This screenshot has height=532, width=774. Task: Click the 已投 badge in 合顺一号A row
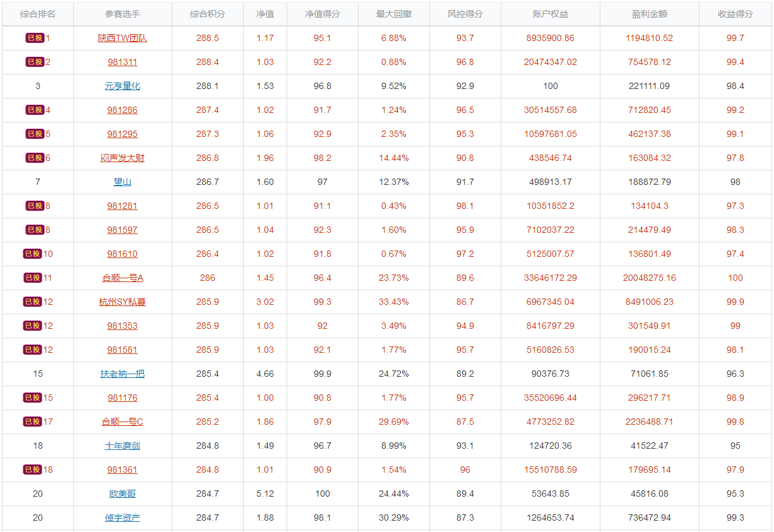point(33,278)
